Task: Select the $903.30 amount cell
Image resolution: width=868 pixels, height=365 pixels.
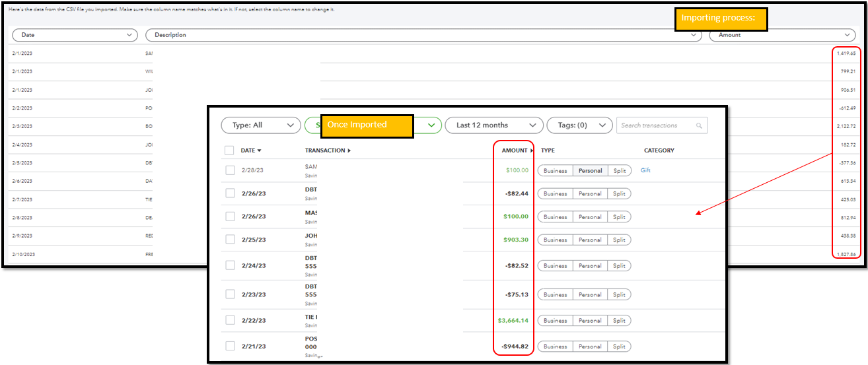Action: click(x=516, y=240)
